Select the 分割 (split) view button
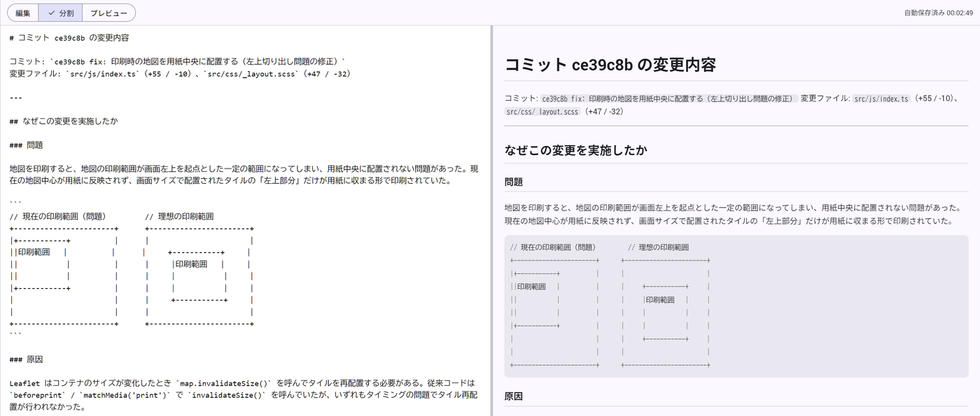This screenshot has height=416, width=980. (60, 13)
